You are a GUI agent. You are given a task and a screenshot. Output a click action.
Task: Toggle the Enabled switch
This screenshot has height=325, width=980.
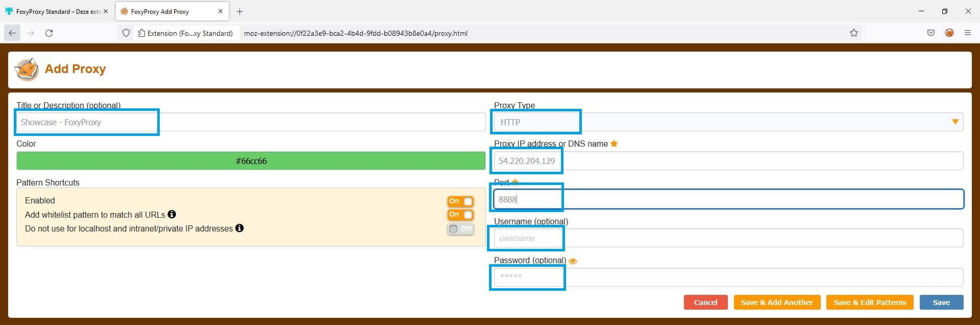point(460,201)
